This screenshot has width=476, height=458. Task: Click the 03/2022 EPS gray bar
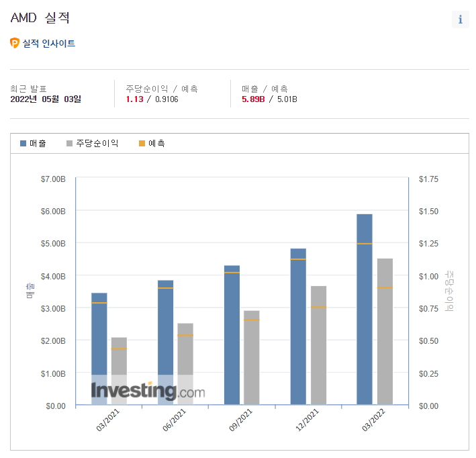pyautogui.click(x=385, y=332)
